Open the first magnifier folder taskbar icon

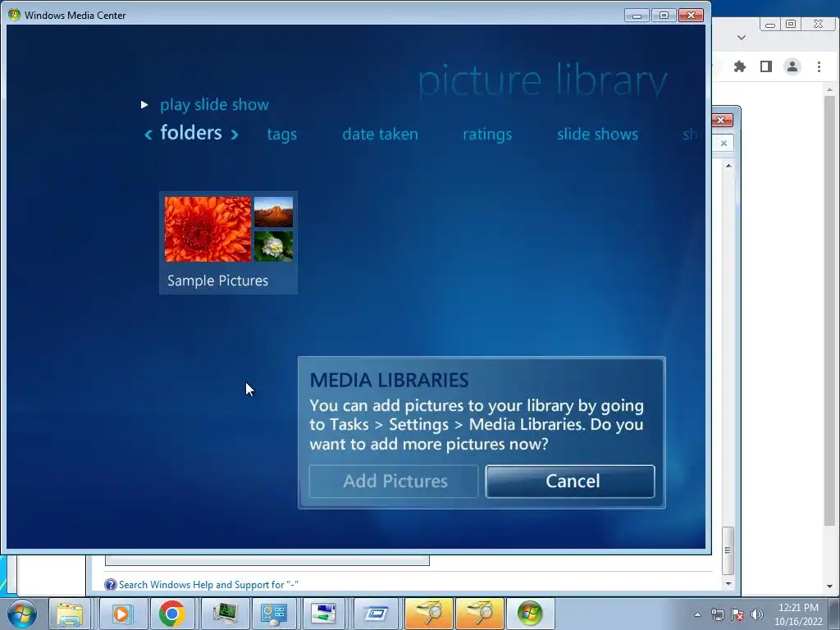point(428,614)
